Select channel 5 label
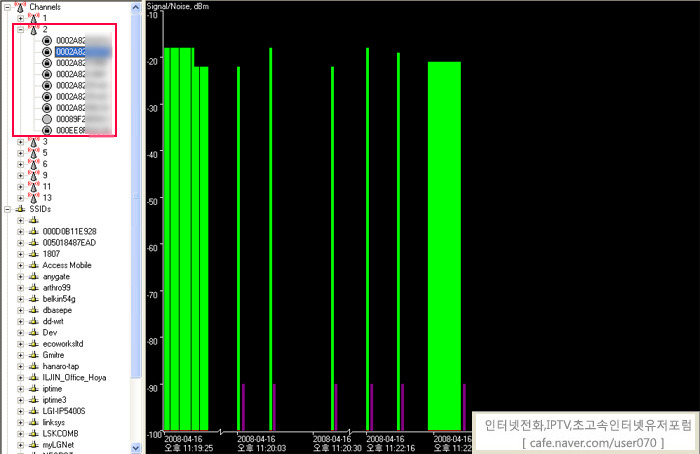Screen dimensions: 700x454 click(45, 153)
